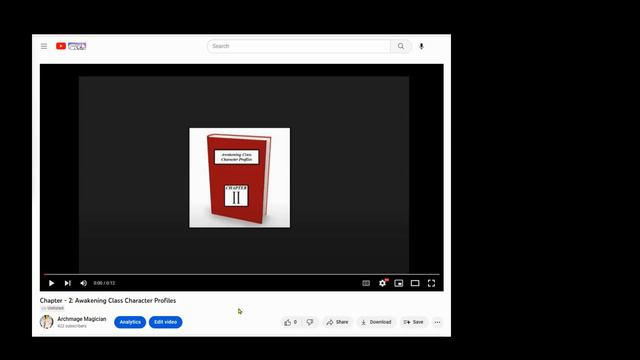Open the player settings gear

pos(382,283)
